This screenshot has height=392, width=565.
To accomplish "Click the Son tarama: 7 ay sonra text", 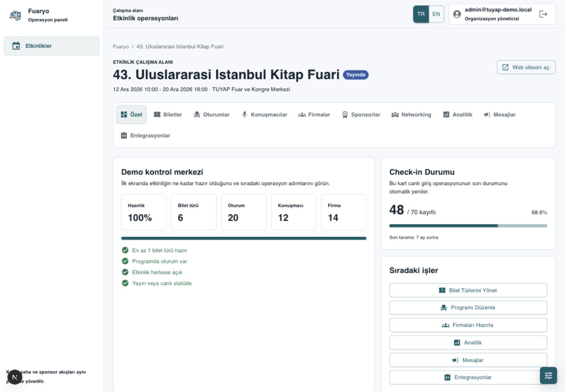I will coord(414,238).
